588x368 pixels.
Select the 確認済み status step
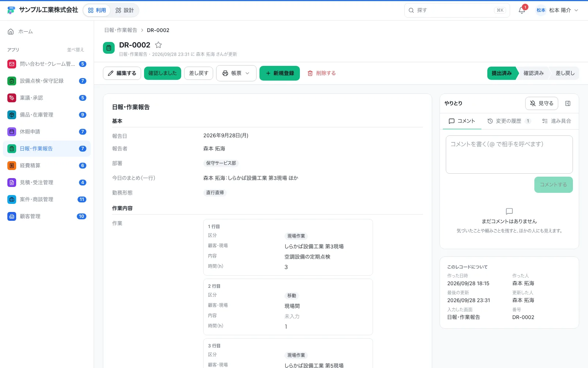click(534, 73)
